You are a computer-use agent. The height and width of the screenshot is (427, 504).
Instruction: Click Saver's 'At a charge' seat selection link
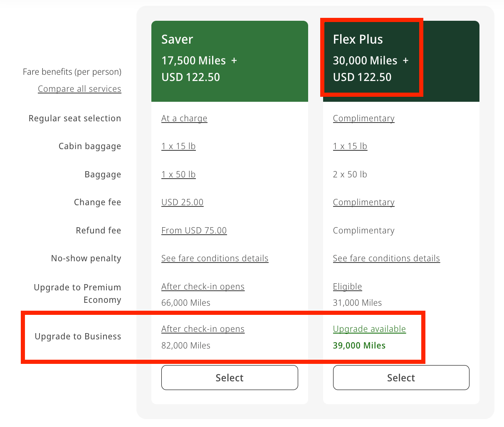(x=184, y=118)
